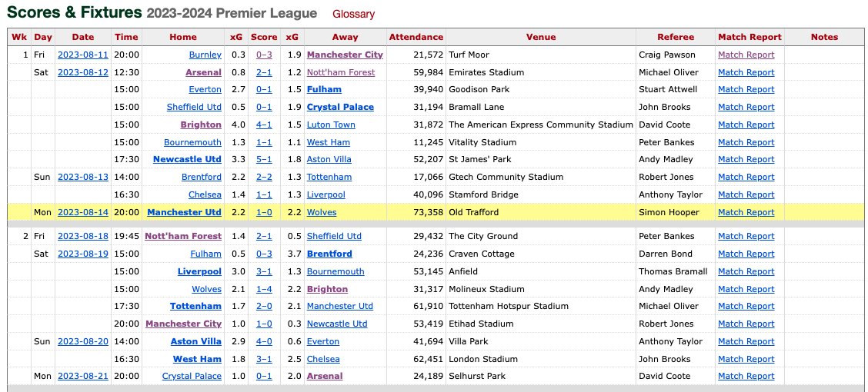The image size is (868, 392).
Task: Sort by Attendance column header
Action: [416, 37]
